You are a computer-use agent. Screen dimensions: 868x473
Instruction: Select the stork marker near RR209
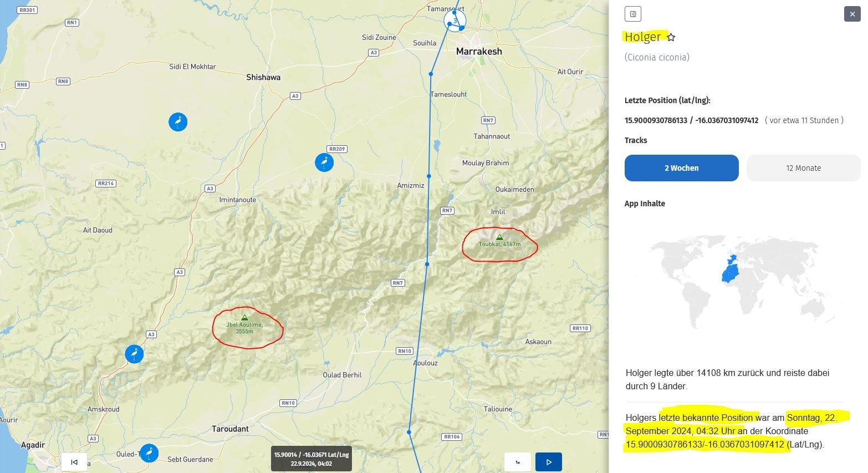324,162
